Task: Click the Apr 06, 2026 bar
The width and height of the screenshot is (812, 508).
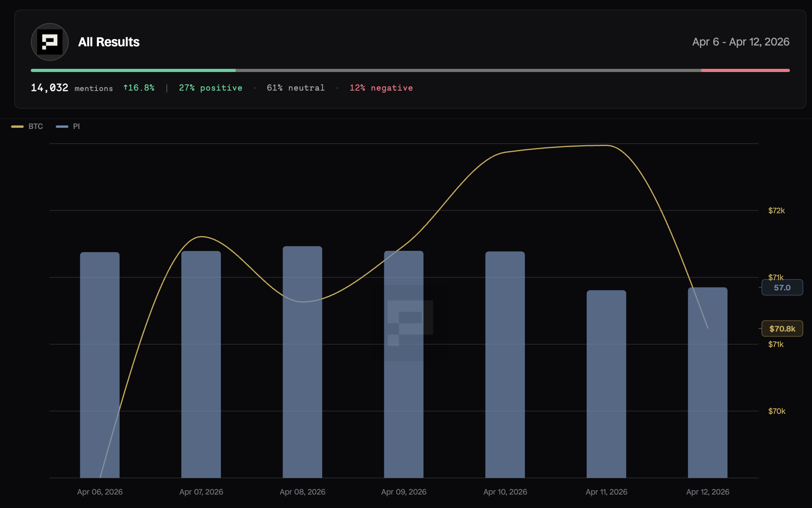Action: [100, 364]
